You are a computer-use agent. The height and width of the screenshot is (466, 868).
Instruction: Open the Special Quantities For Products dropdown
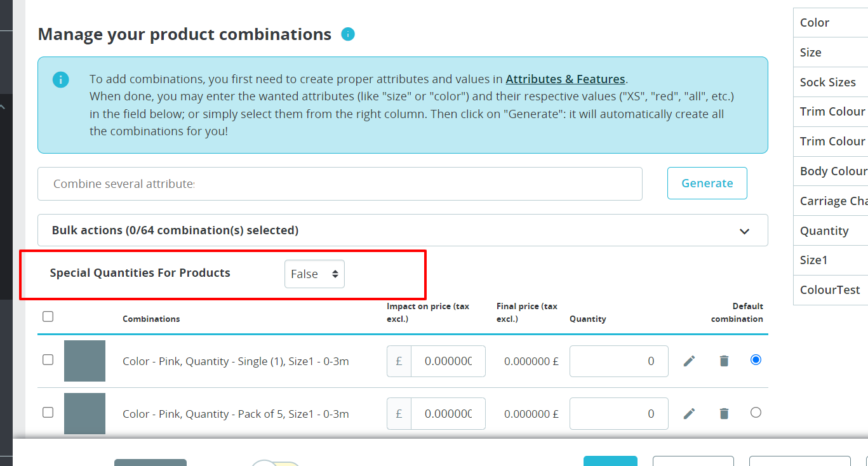click(x=314, y=274)
